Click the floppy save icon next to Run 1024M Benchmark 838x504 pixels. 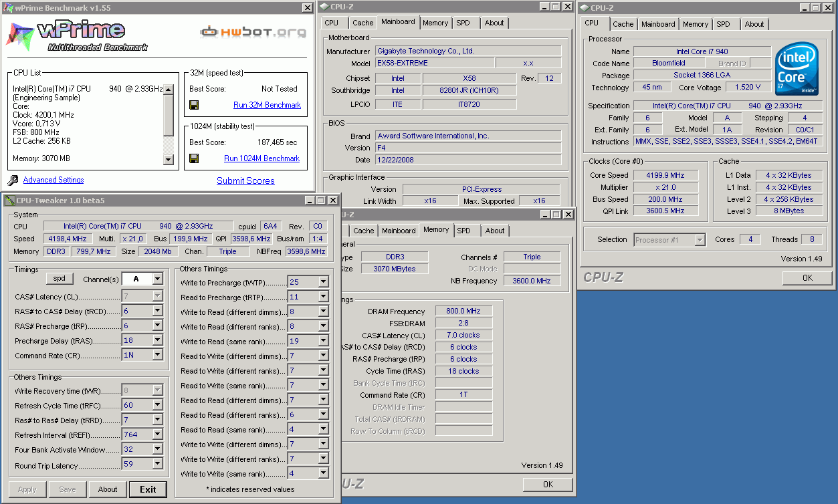[x=194, y=158]
